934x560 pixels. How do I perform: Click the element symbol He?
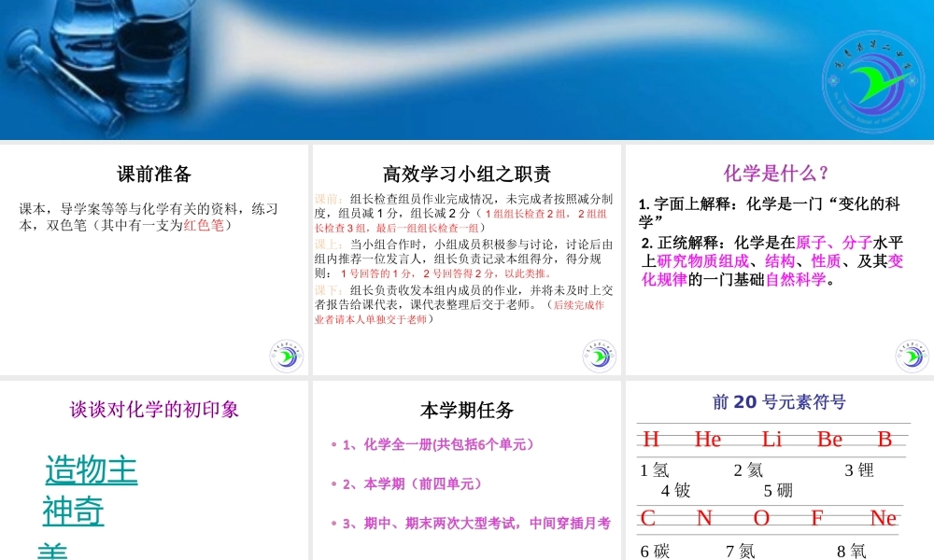(x=708, y=440)
